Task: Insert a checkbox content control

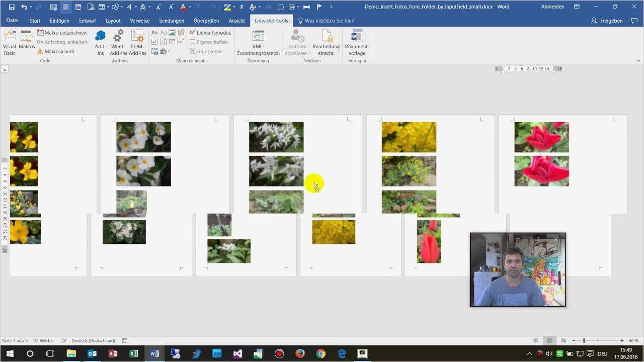Action: (x=154, y=42)
